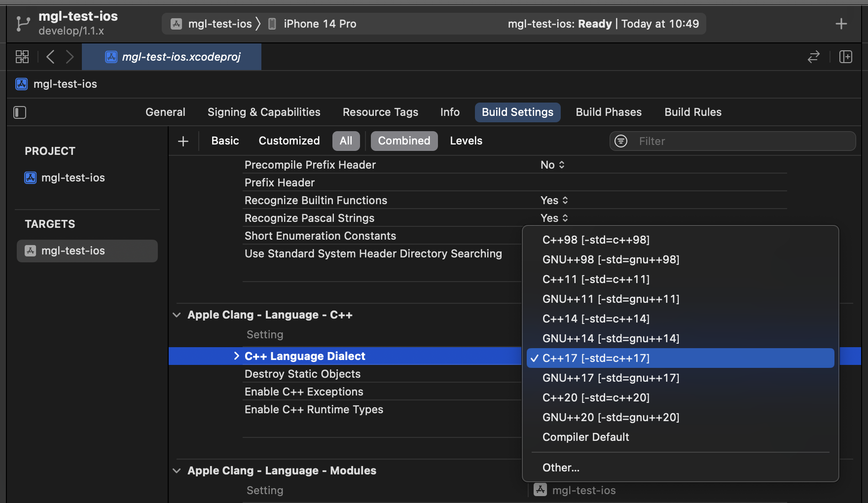Screen dimensions: 868x503
Task: Change Recognize Pascal Strings value Yes
Action: click(x=554, y=218)
